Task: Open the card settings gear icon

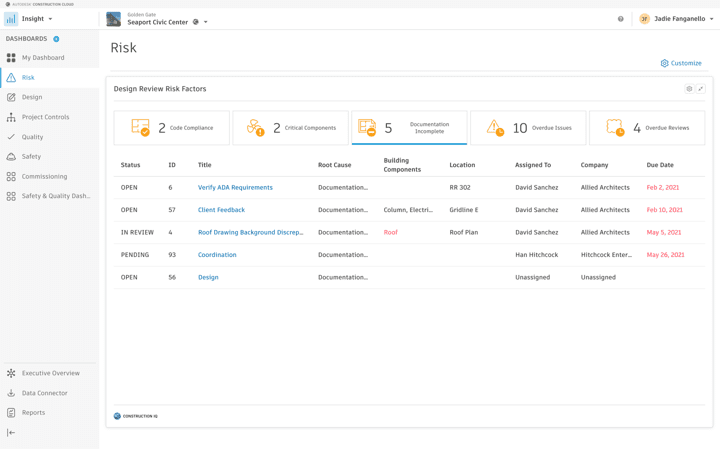Action: tap(689, 89)
